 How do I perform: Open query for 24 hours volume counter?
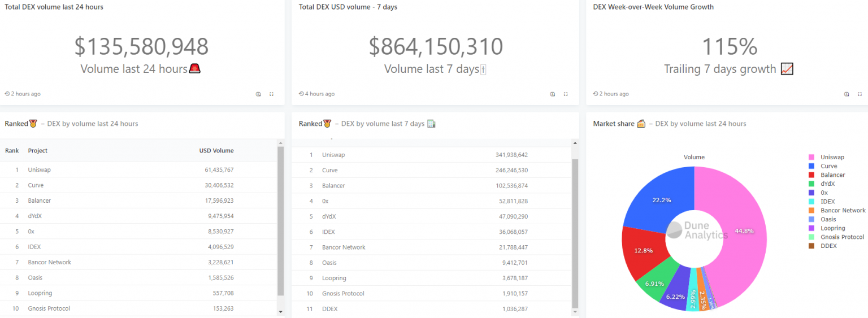click(258, 94)
